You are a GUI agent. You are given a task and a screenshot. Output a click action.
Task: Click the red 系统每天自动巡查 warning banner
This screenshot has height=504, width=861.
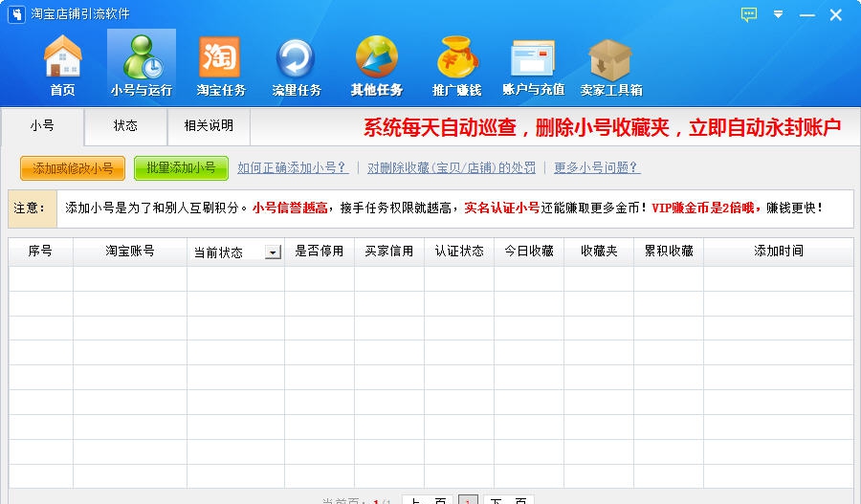(602, 127)
